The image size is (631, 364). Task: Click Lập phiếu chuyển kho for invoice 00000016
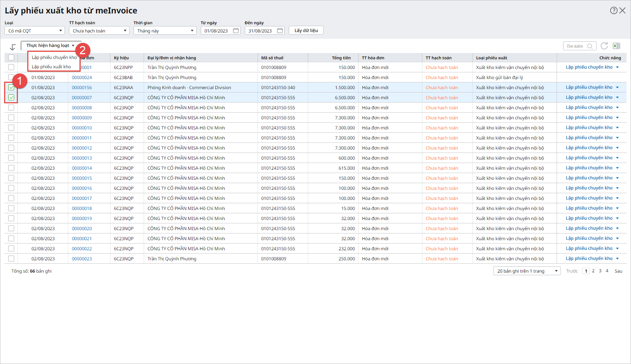click(x=589, y=188)
